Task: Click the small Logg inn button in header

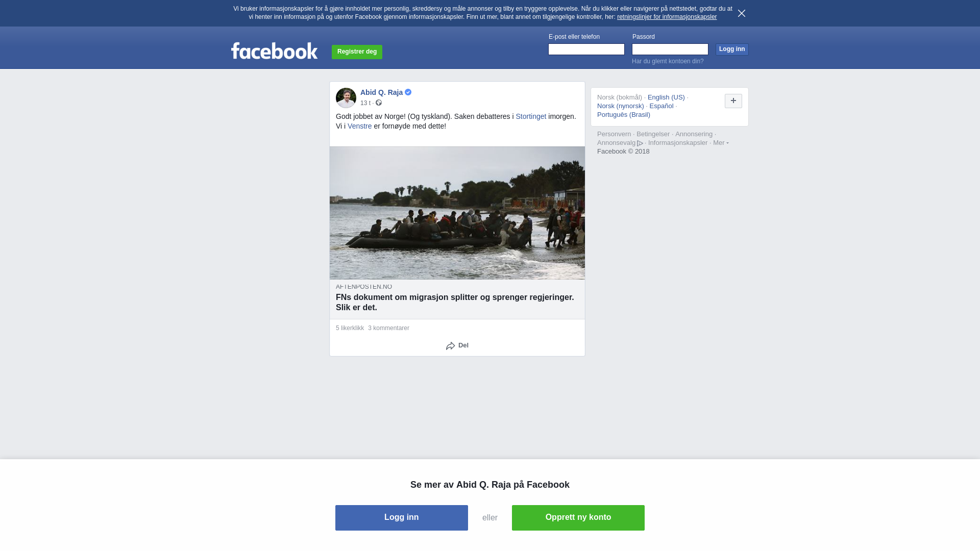Action: 732,49
